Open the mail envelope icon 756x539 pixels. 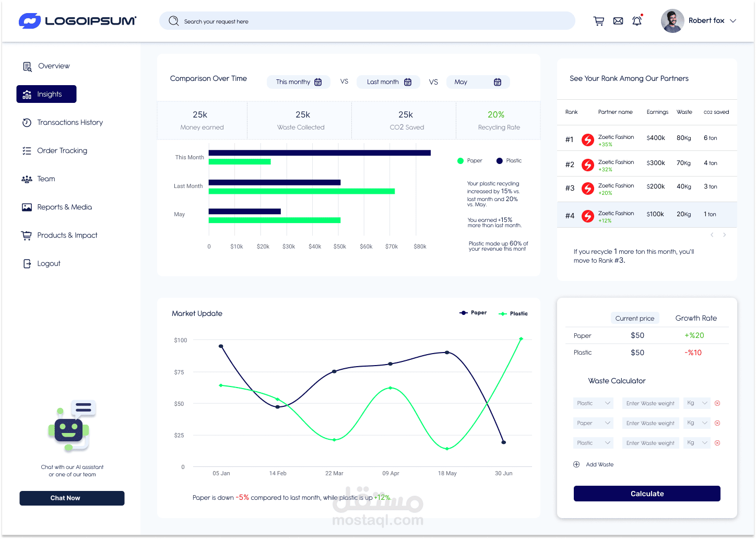618,21
